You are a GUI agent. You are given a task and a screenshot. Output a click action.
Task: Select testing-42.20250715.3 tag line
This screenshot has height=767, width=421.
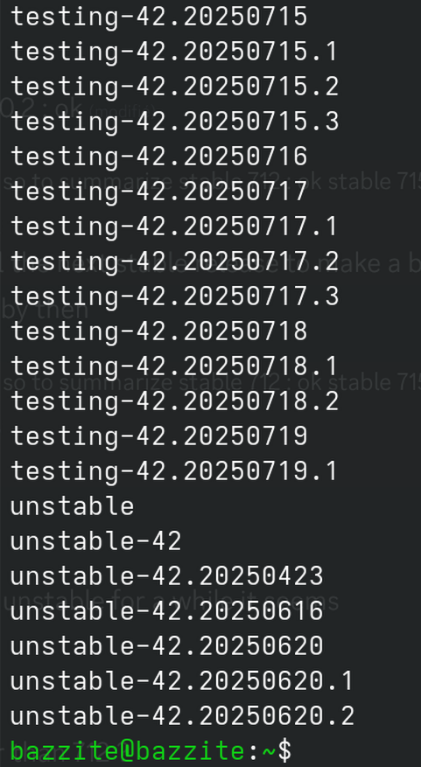click(175, 122)
